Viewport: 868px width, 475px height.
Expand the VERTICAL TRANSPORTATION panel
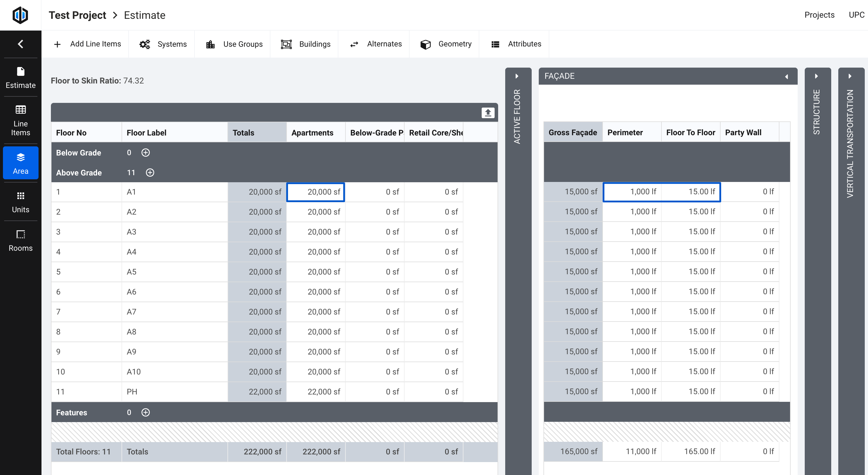850,76
